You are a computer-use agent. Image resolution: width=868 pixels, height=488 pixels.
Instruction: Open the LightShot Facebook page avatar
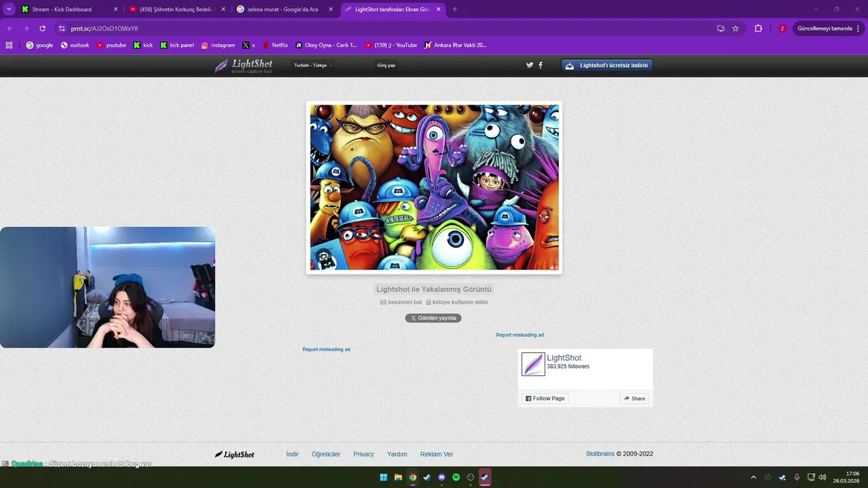click(533, 364)
